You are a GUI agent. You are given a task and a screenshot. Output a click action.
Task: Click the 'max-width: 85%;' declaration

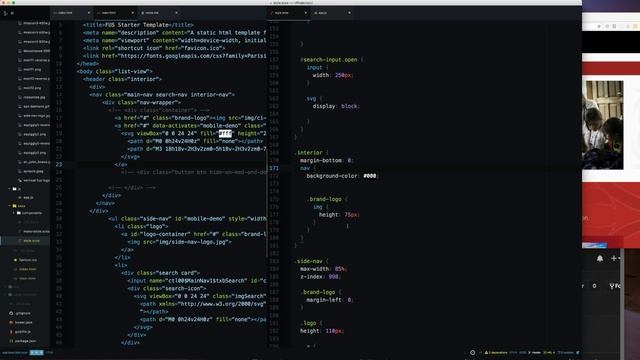(324, 269)
